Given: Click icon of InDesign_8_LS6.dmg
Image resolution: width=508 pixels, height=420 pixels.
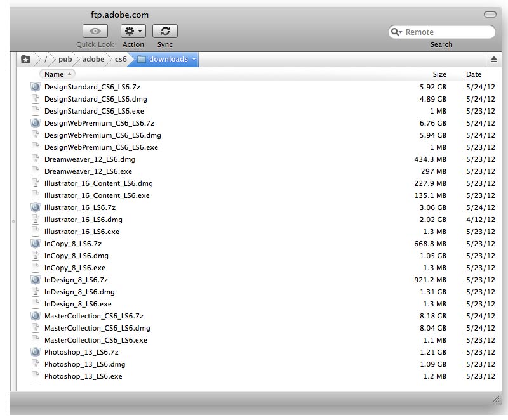Looking at the screenshot, I should click(36, 292).
